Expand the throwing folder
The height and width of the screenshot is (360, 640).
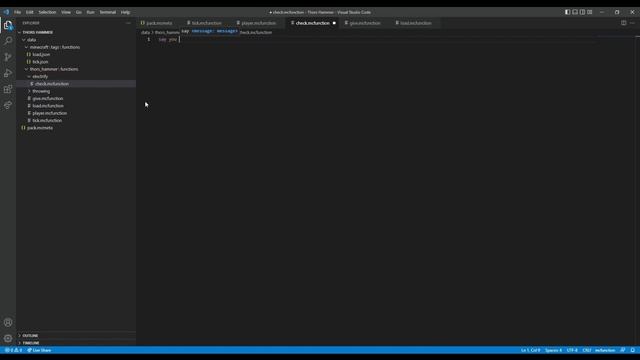(41, 91)
